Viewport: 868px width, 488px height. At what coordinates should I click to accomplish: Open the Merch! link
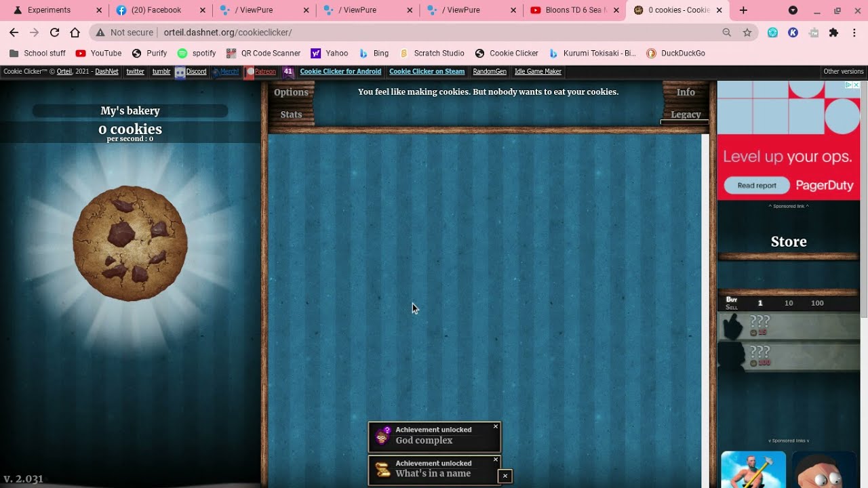(226, 72)
